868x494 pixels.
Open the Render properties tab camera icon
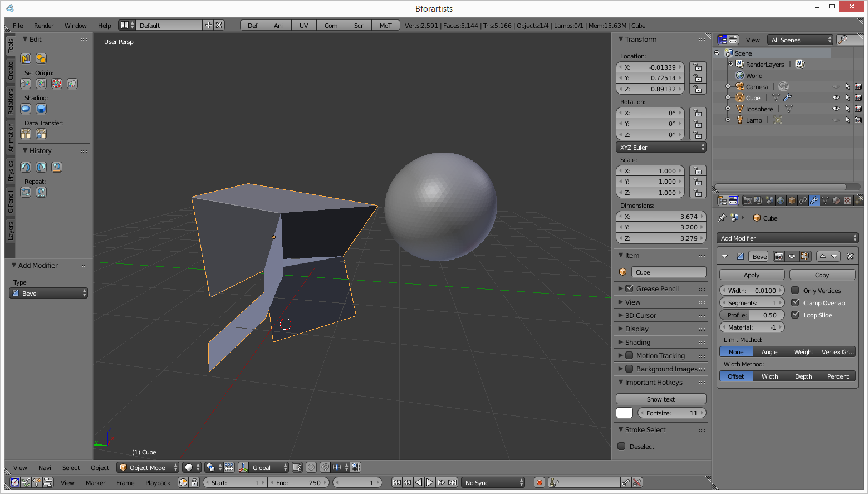[748, 200]
